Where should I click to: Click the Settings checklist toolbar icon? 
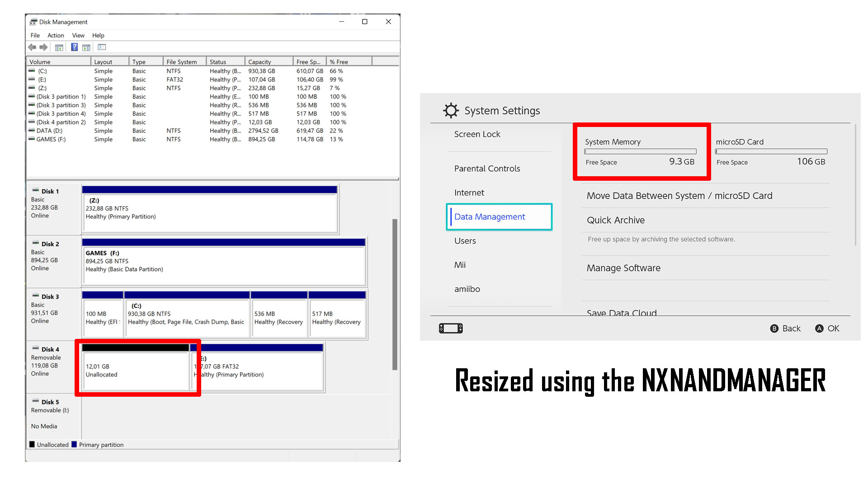coord(102,47)
